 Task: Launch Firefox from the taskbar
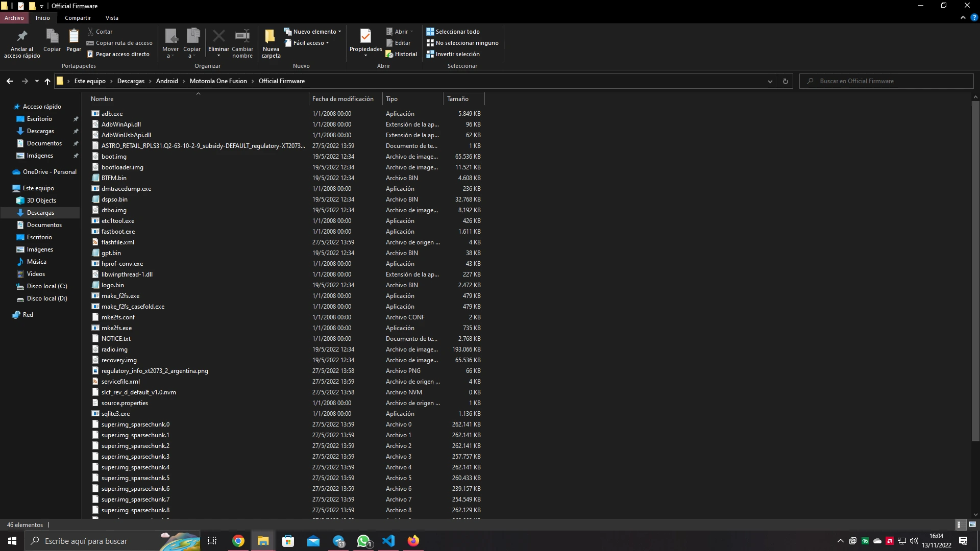(x=413, y=540)
